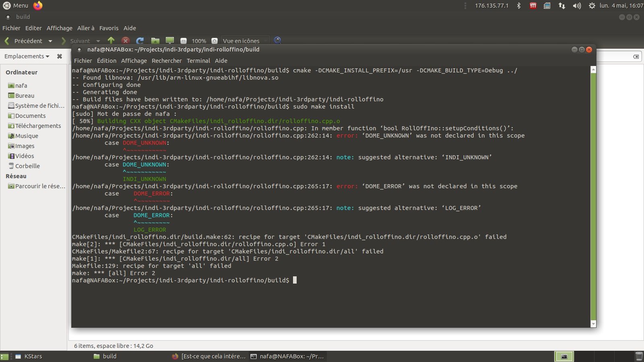Click the computer icon in the toolbar
Image resolution: width=644 pixels, height=362 pixels.
tap(170, 40)
